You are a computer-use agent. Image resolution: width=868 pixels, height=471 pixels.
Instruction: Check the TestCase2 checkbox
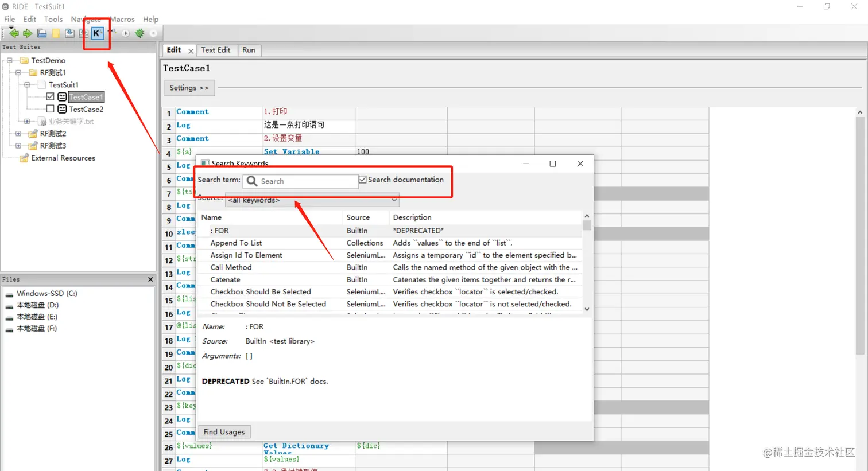tap(51, 108)
